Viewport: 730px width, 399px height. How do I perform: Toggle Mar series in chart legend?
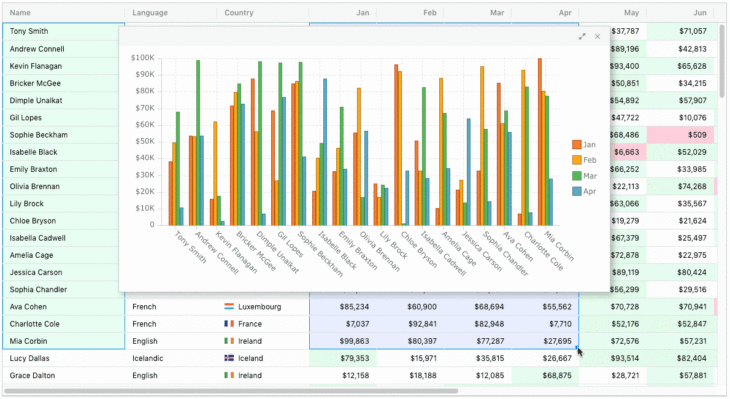pos(584,176)
